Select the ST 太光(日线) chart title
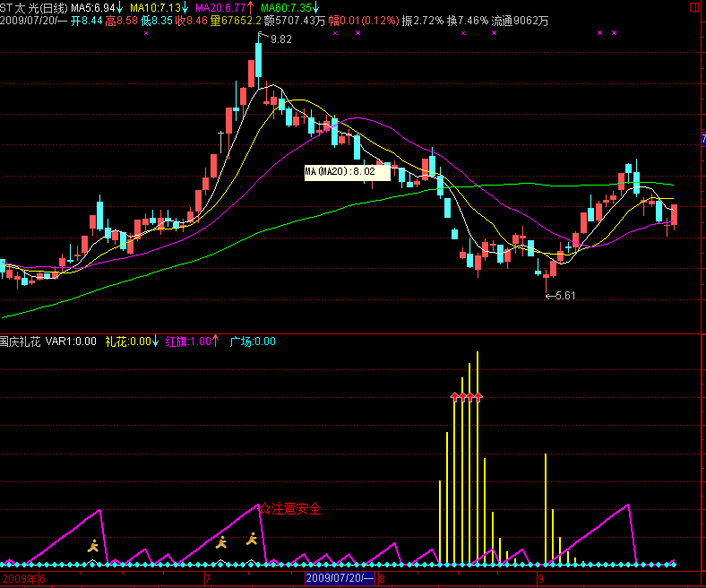Viewport: 706px width, 588px height. coord(34,8)
